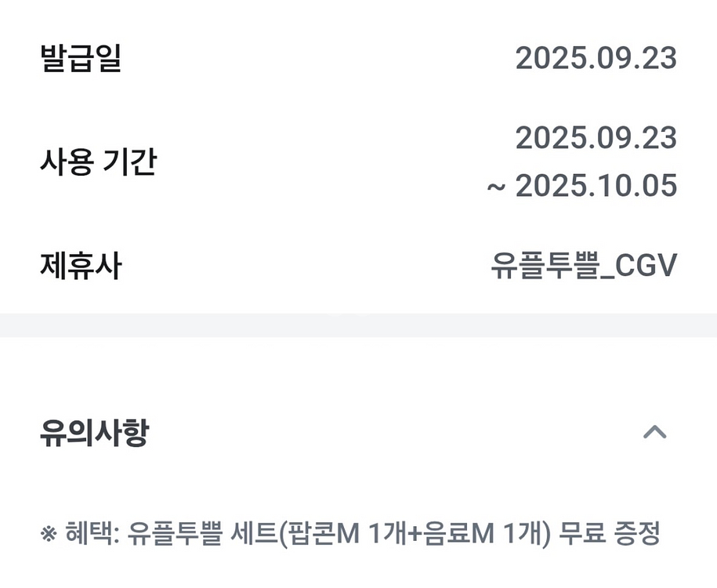Select the end date 2025.10.05
This screenshot has height=588, width=717.
click(596, 186)
